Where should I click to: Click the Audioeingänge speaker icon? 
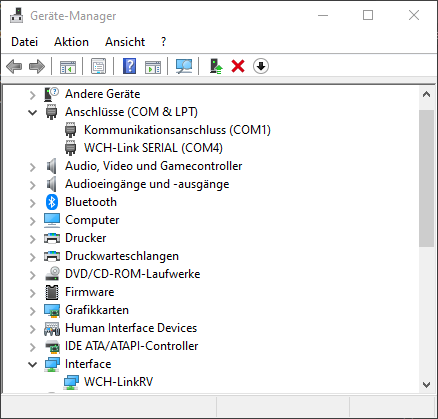tap(51, 184)
